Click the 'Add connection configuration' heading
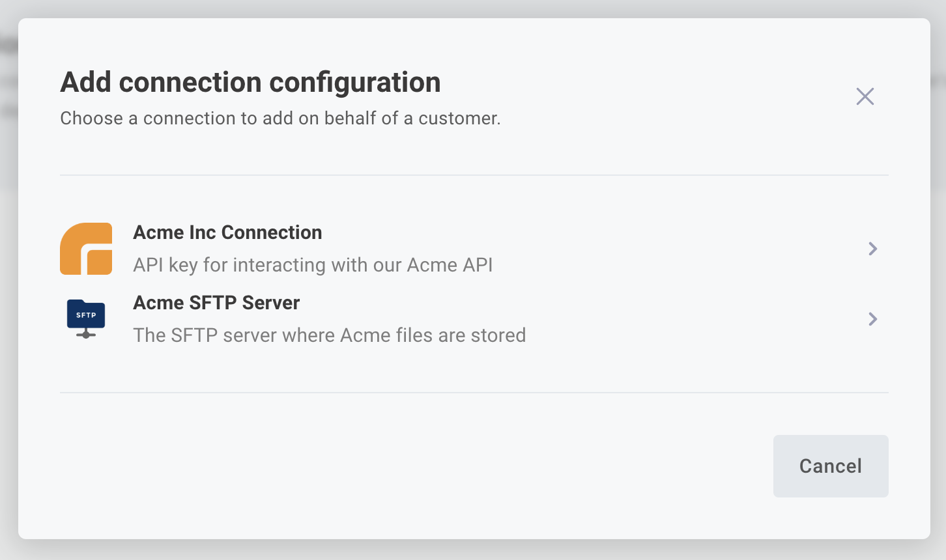The height and width of the screenshot is (560, 946). coord(250,83)
